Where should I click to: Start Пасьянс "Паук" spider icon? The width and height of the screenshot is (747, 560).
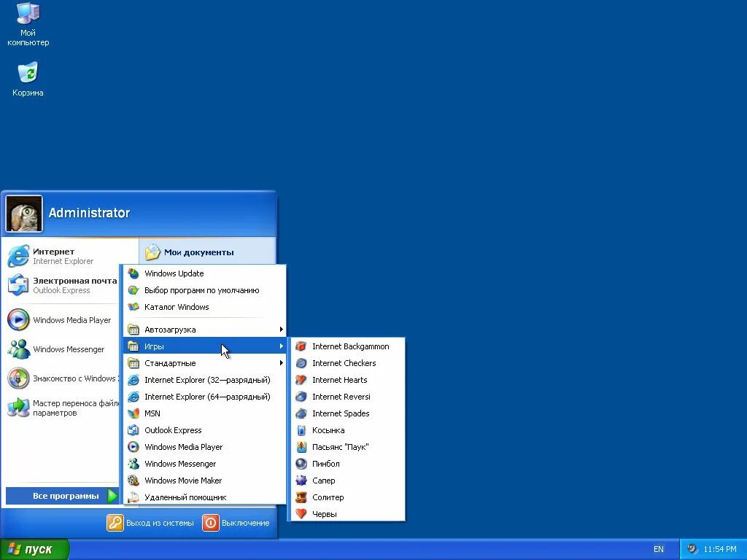click(301, 447)
